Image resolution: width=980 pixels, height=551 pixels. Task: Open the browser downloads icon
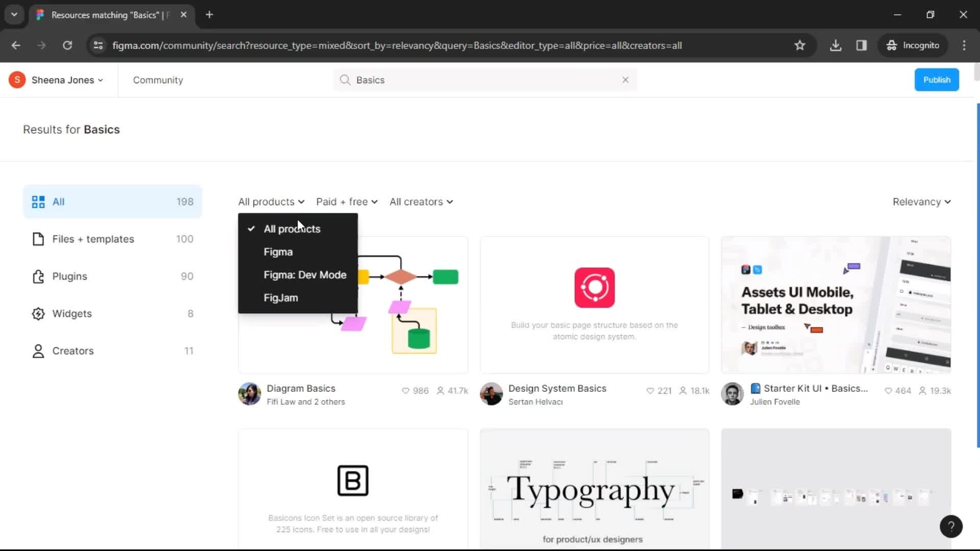836,45
